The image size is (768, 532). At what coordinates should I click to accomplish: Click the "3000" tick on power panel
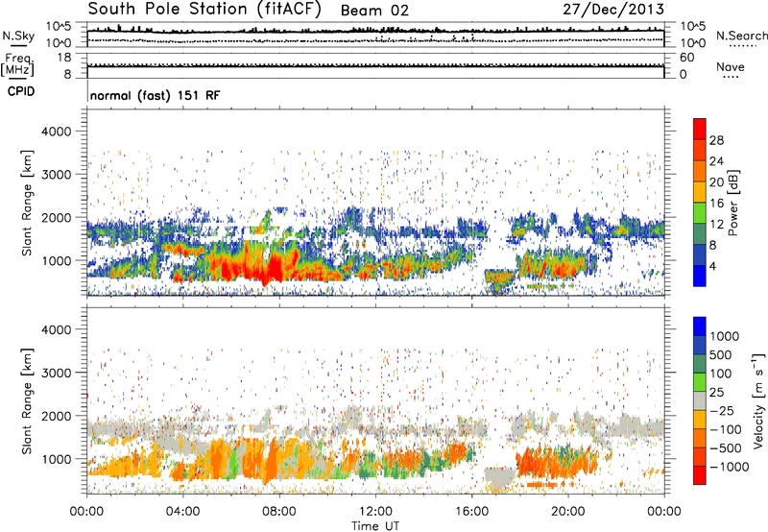coord(57,175)
